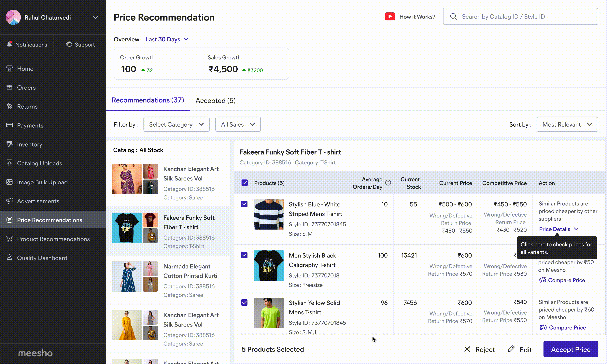Screen dimensions: 607x364
Task: Open Returns in the sidebar
Action: [53, 106]
